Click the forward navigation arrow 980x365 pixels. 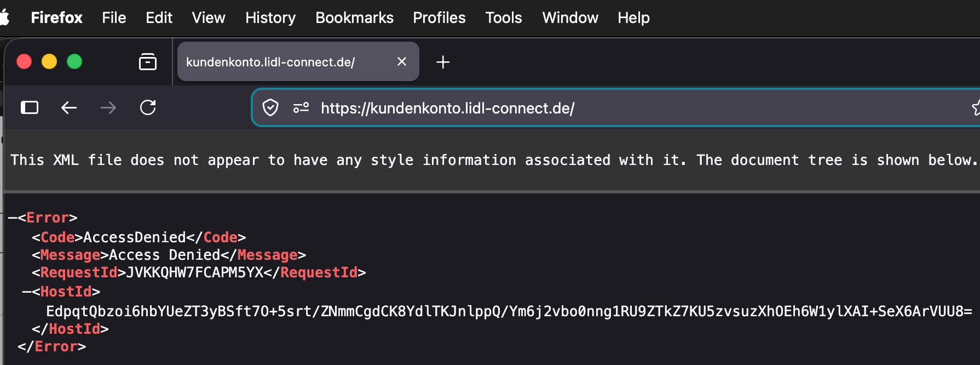[x=108, y=107]
